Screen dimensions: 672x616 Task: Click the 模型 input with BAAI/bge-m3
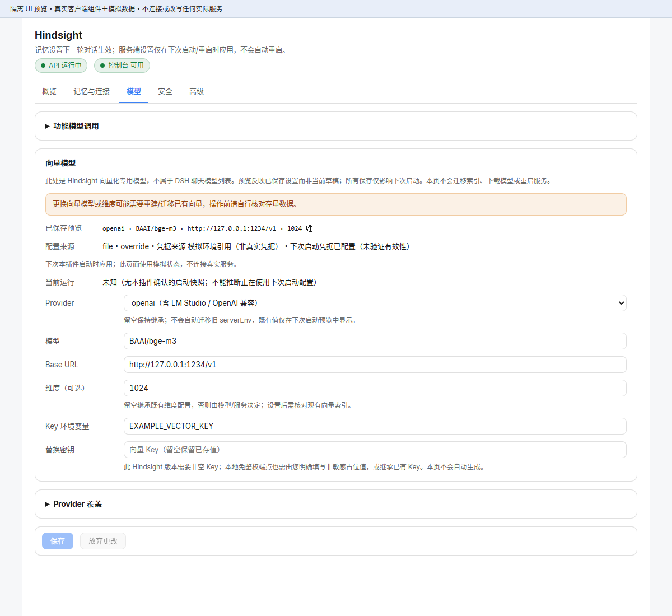(x=375, y=341)
